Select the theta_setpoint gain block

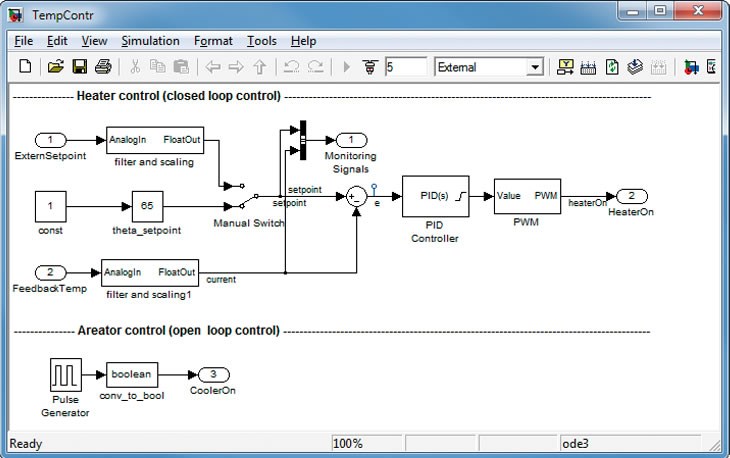click(x=147, y=206)
